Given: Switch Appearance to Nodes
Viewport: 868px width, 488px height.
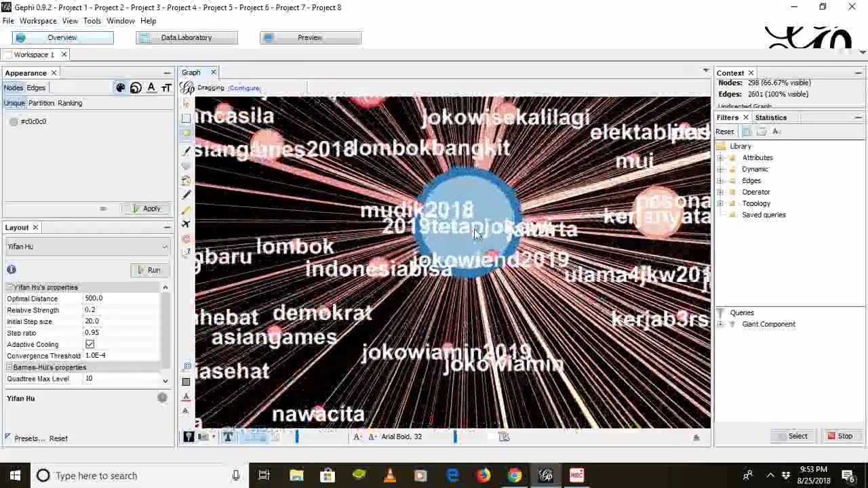Looking at the screenshot, I should coord(14,87).
